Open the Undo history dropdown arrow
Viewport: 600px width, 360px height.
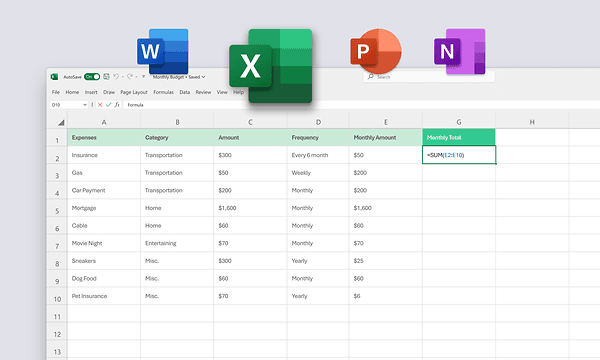tap(122, 77)
